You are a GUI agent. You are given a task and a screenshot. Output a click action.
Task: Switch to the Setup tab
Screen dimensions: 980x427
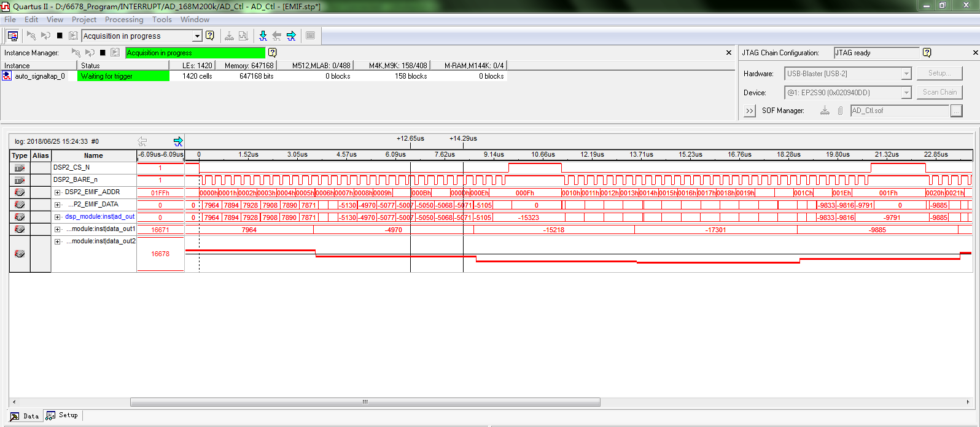[x=62, y=415]
